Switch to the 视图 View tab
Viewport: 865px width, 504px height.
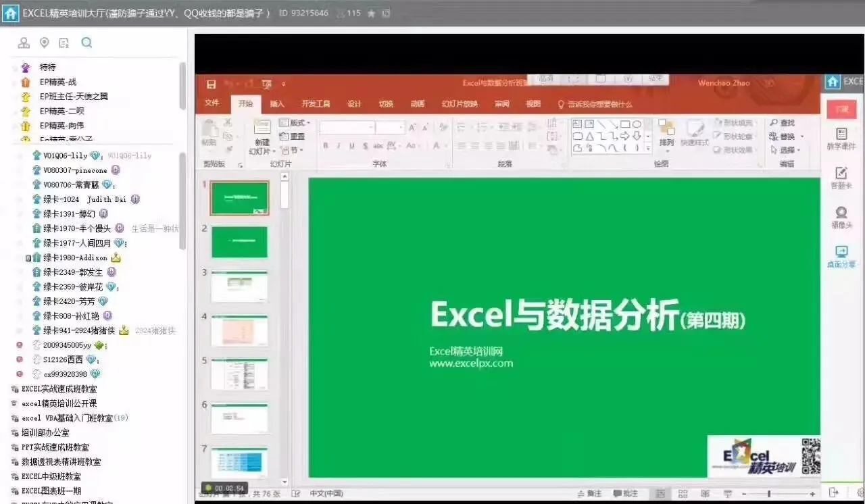click(x=533, y=104)
